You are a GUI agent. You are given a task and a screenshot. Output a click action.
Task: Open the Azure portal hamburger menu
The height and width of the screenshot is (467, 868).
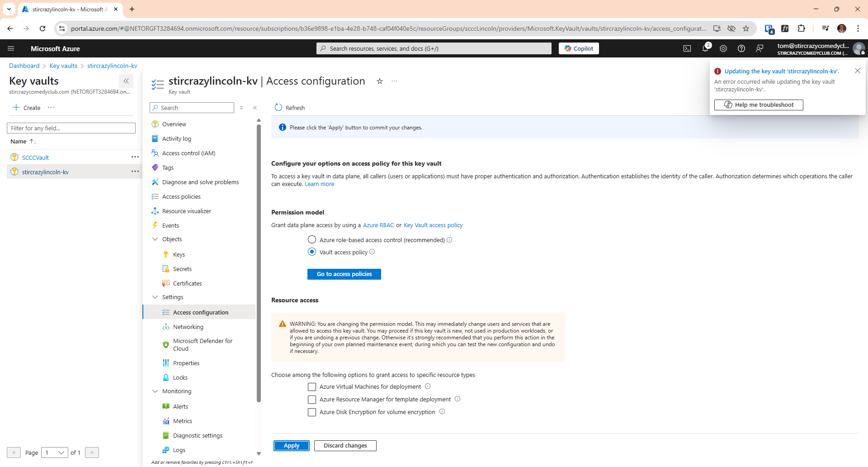point(11,48)
